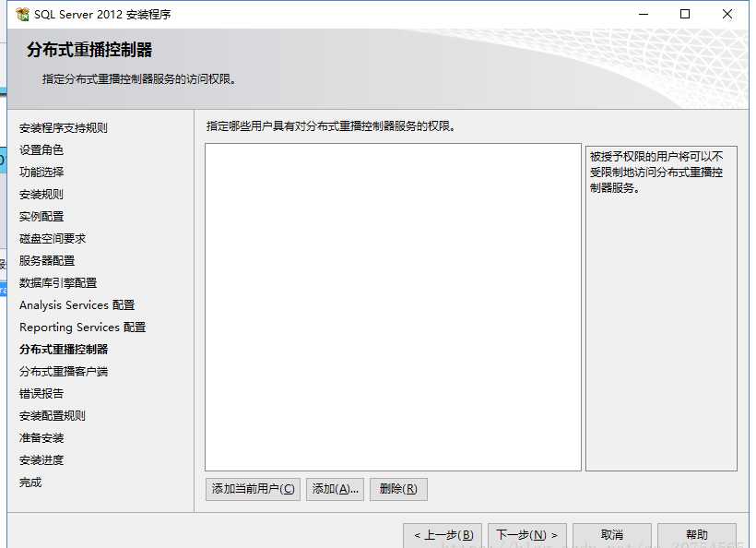Select the 安装程序支持规则 step in the sidebar
This screenshot has width=756, height=548.
(x=64, y=128)
